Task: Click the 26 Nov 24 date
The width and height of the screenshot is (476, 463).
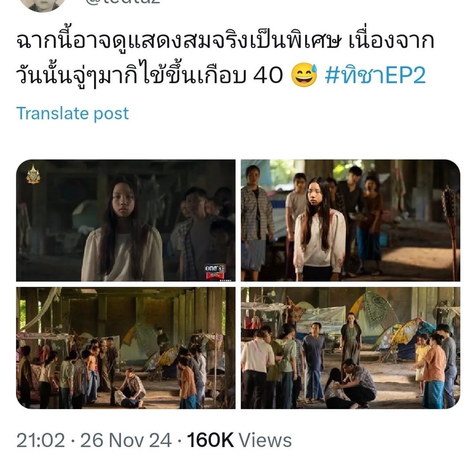Action: [126, 440]
